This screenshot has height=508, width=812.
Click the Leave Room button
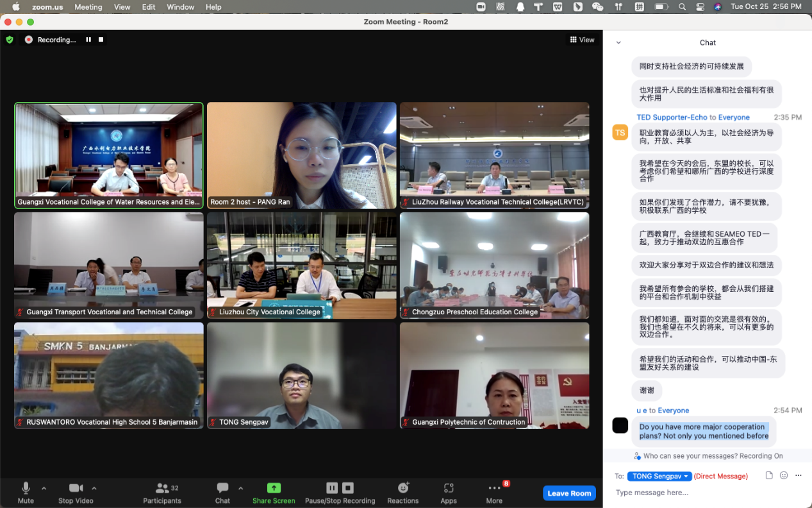(x=569, y=493)
